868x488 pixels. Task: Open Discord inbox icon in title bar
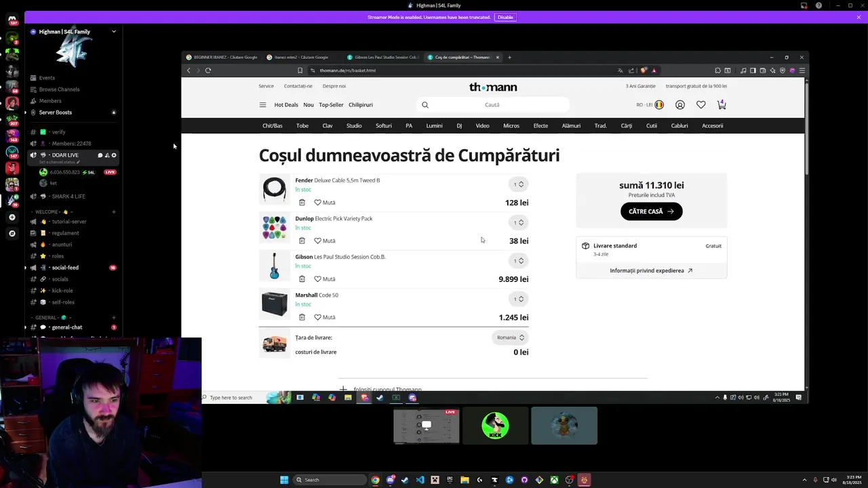click(x=804, y=5)
